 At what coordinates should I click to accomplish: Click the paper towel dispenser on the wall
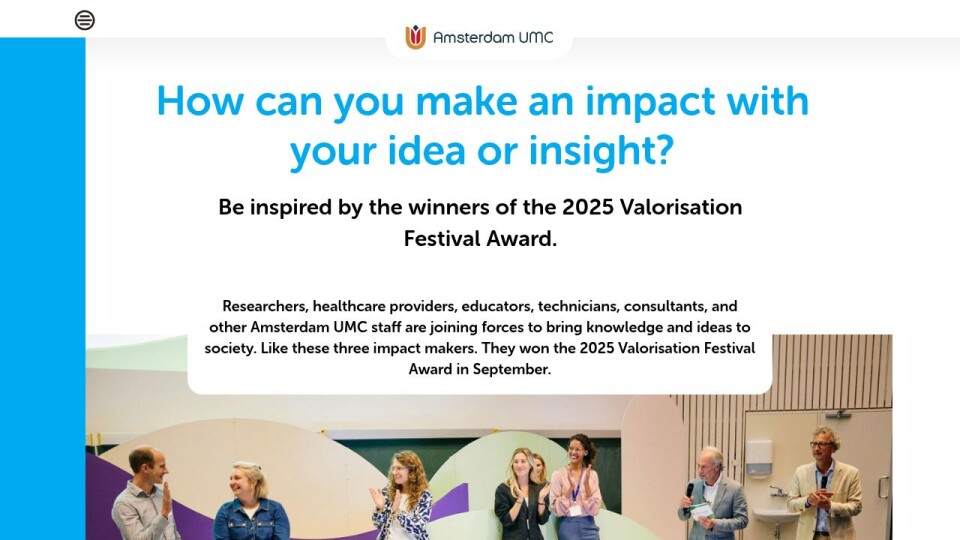[758, 457]
